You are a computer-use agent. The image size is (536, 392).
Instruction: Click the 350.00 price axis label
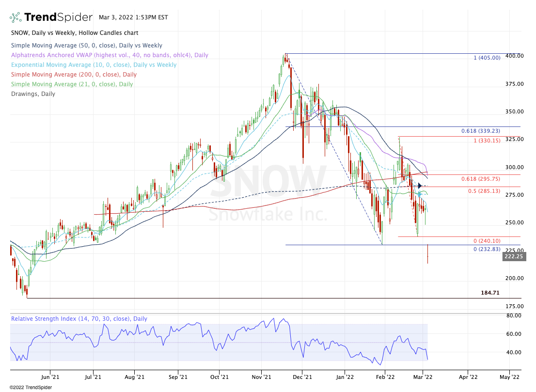[515, 111]
